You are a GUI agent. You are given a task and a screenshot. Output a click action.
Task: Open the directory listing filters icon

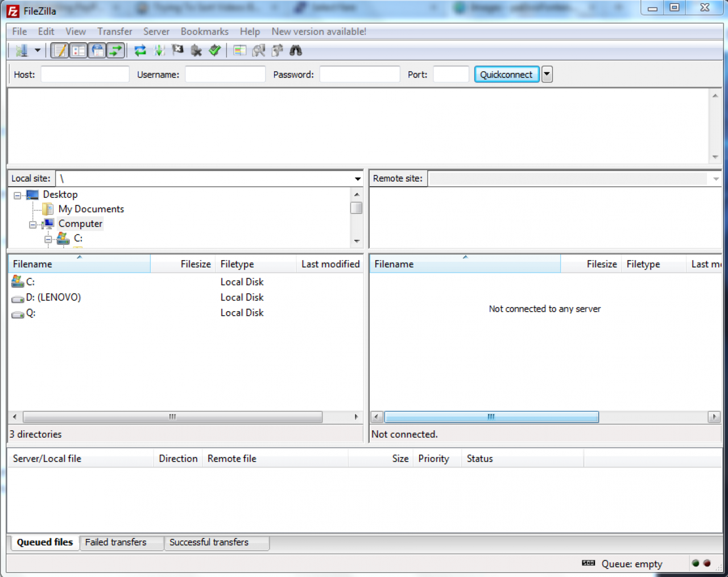pos(240,51)
